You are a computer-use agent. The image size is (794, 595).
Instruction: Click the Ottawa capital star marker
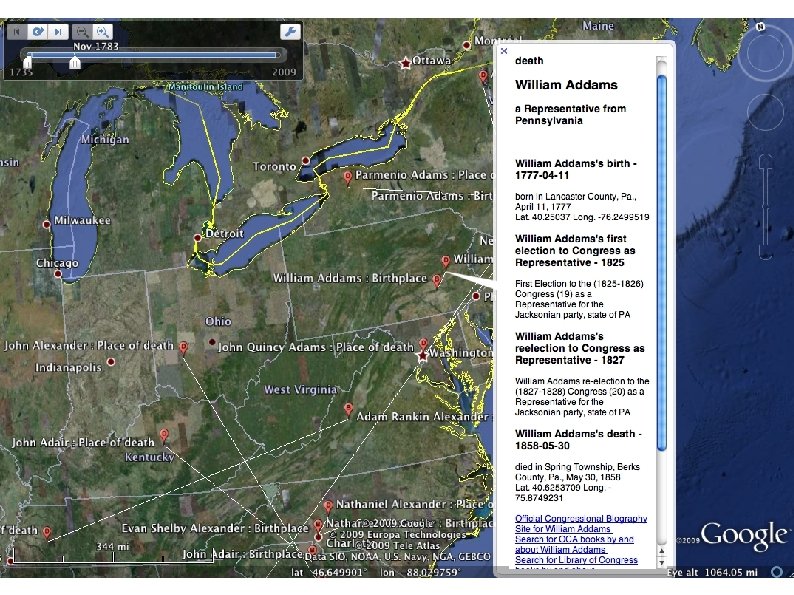[405, 63]
